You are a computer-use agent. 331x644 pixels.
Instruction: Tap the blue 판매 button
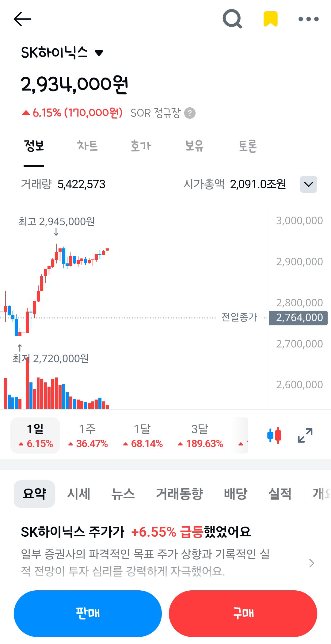tap(88, 613)
